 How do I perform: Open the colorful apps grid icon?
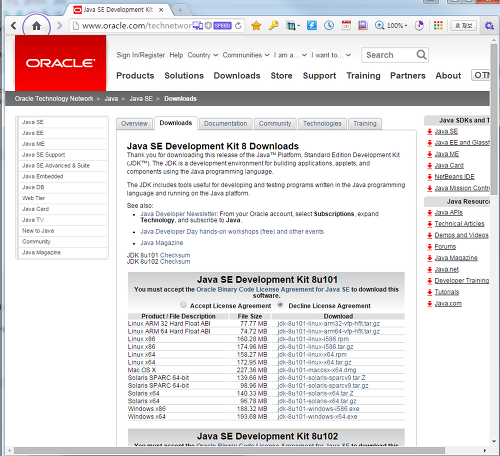(438, 25)
